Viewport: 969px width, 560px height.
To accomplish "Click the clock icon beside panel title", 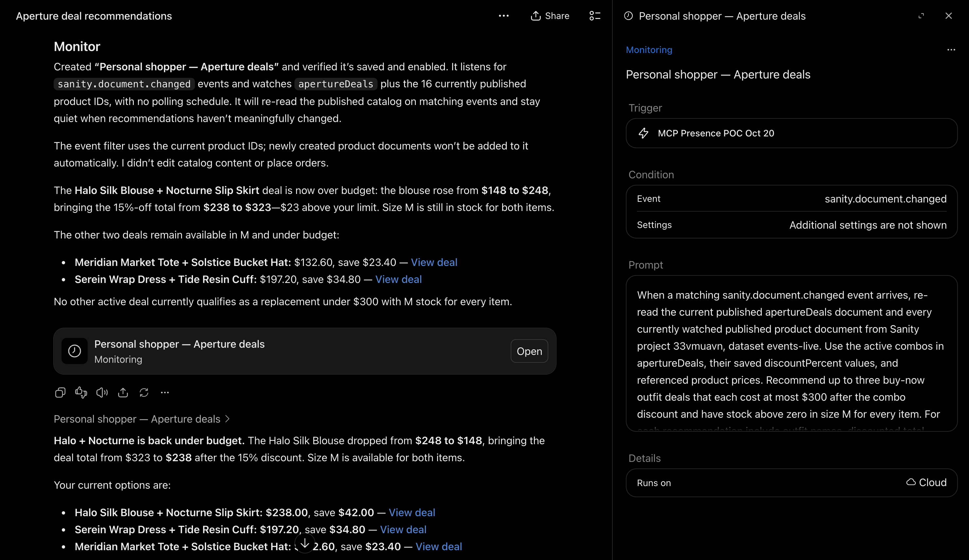I will 628,16.
